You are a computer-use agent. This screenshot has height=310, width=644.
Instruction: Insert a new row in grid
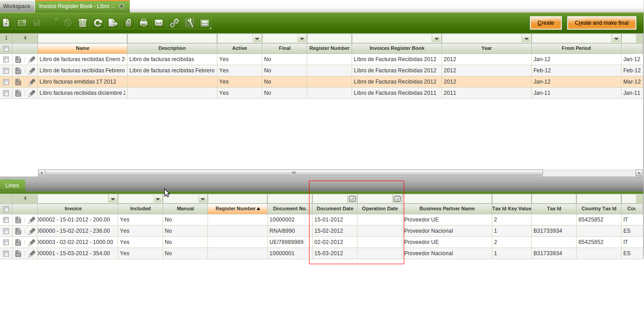[22, 23]
